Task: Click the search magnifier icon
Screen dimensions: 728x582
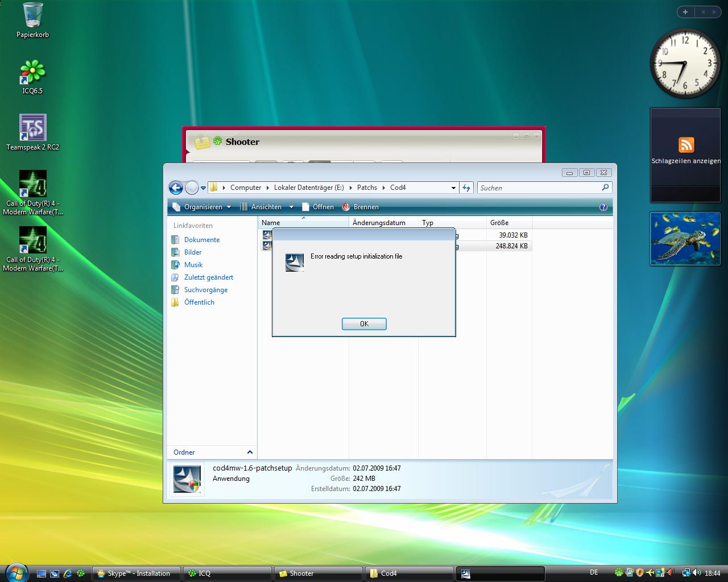Action: pos(605,188)
